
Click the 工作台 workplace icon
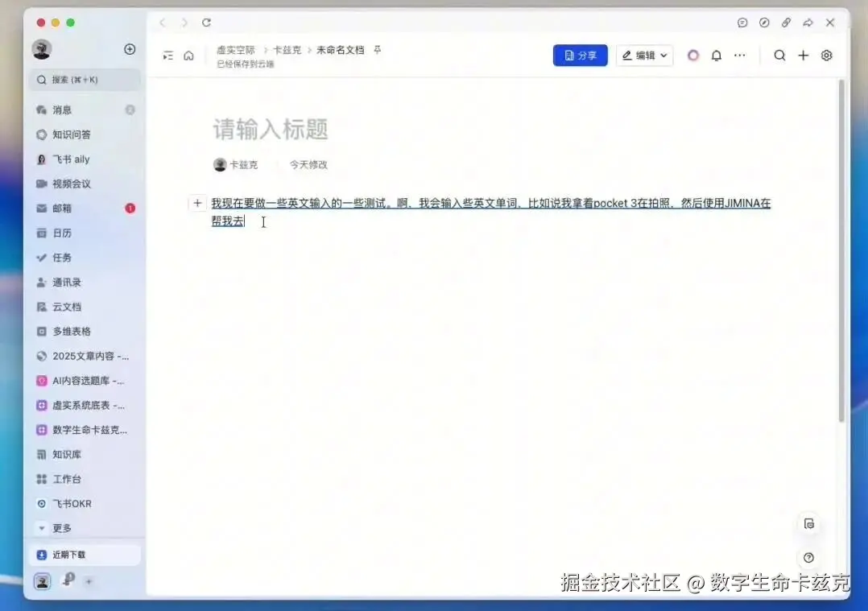[41, 479]
